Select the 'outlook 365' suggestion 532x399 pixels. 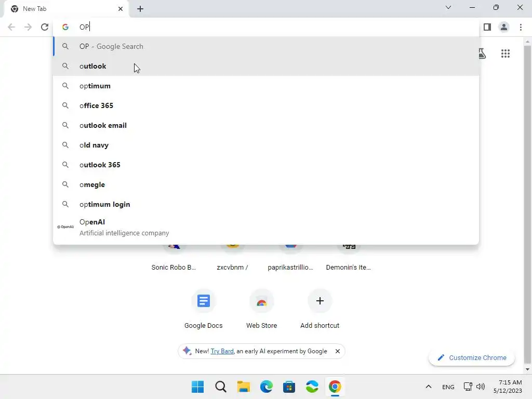click(x=267, y=165)
